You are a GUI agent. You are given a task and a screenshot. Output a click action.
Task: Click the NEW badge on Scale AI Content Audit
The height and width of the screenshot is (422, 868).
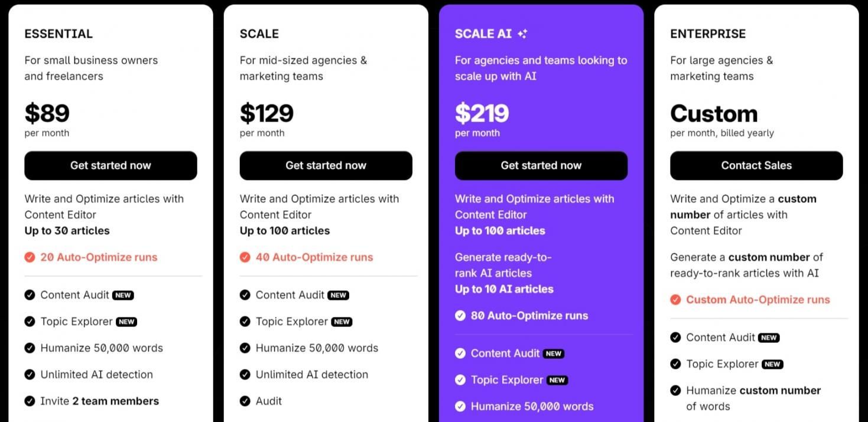554,354
